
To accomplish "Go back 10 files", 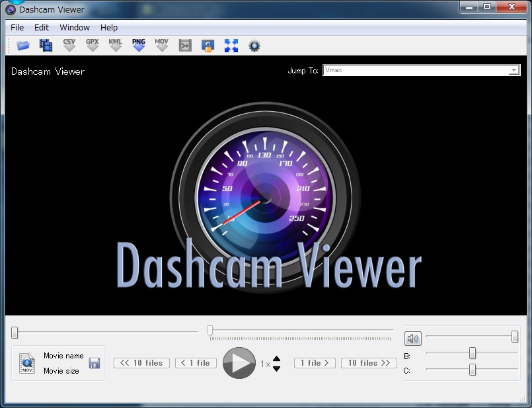I will [141, 363].
